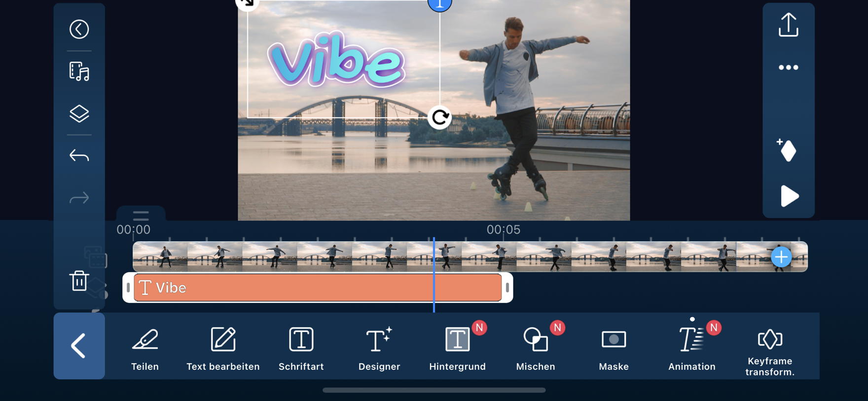Undo the last action
Viewport: 868px width, 401px height.
pyautogui.click(x=79, y=156)
